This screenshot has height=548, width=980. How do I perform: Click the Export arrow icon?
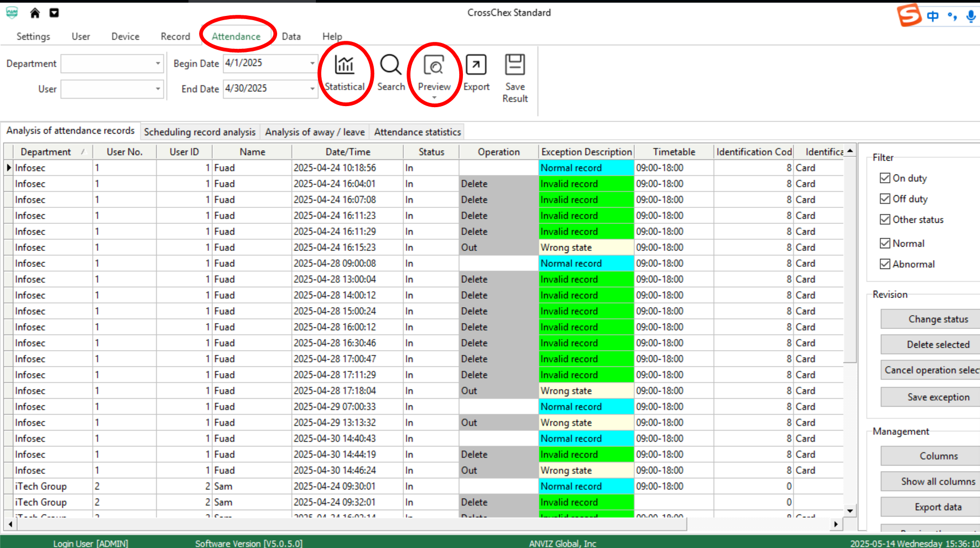(x=476, y=65)
